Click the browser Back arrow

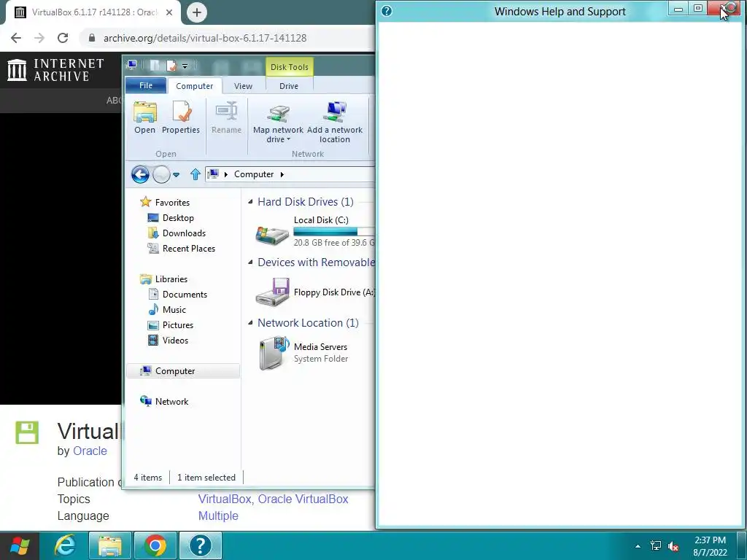(x=16, y=38)
